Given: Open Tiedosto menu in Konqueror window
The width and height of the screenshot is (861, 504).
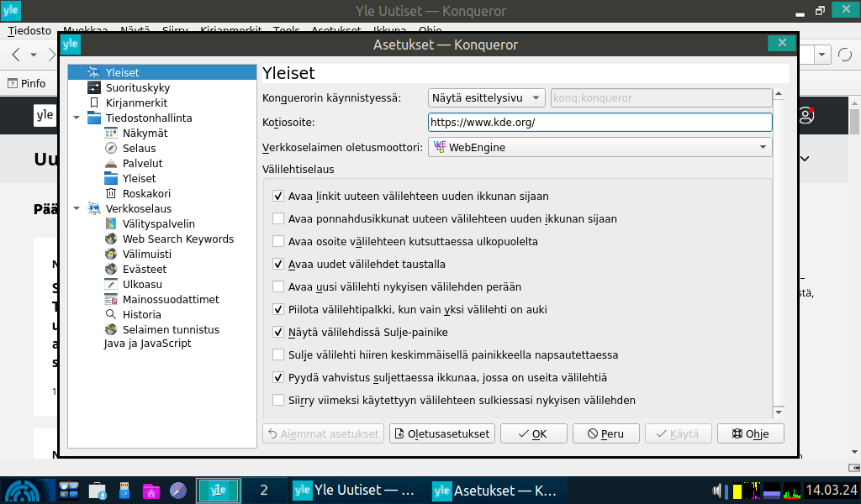Looking at the screenshot, I should tap(29, 31).
